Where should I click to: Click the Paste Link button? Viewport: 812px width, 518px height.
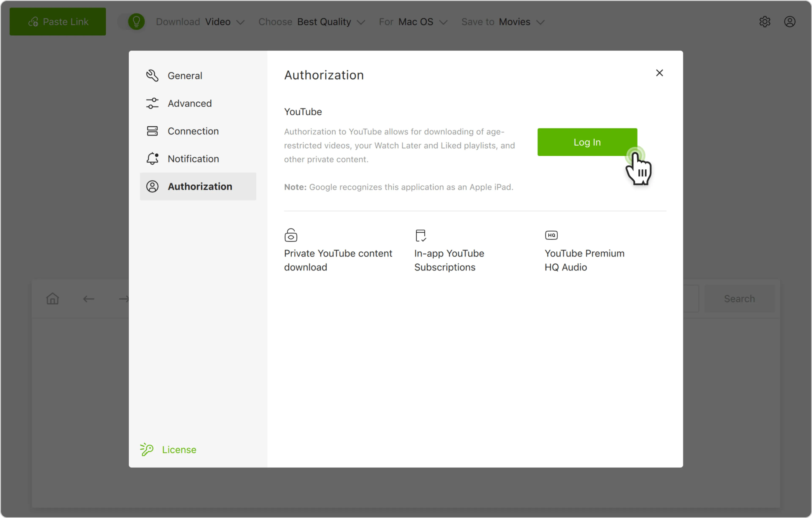58,22
